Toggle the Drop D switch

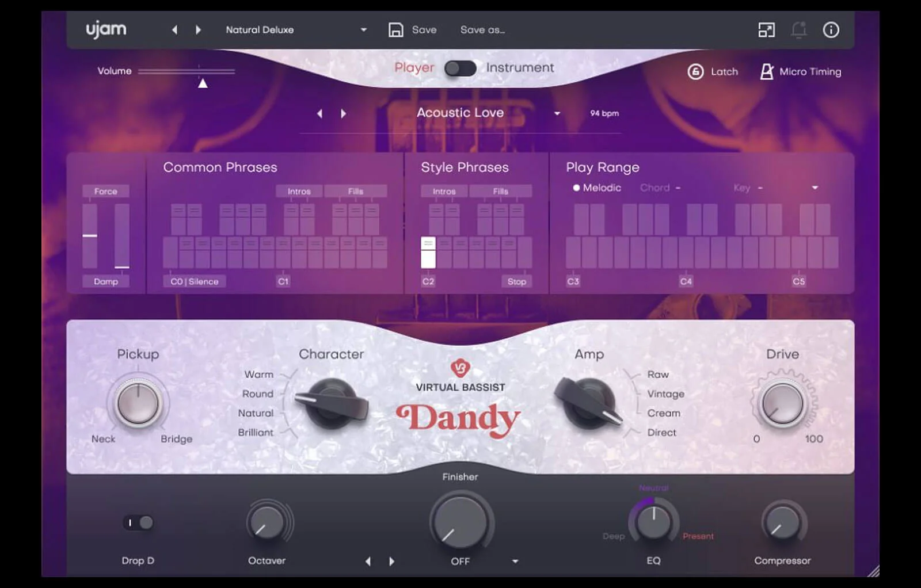coord(138,522)
